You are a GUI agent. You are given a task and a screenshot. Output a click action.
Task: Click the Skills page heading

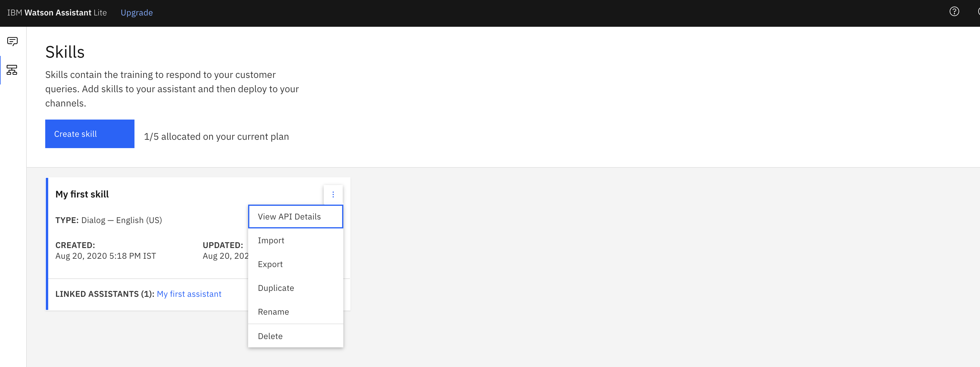tap(65, 52)
